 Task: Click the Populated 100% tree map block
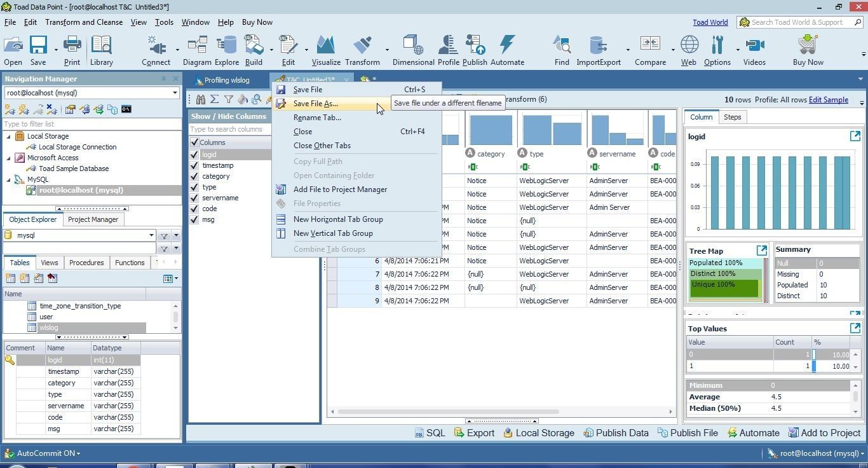(724, 263)
